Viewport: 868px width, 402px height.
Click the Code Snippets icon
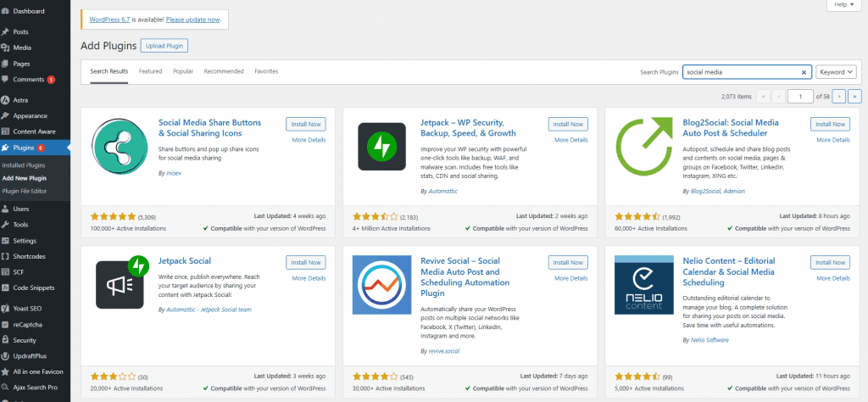[5, 288]
